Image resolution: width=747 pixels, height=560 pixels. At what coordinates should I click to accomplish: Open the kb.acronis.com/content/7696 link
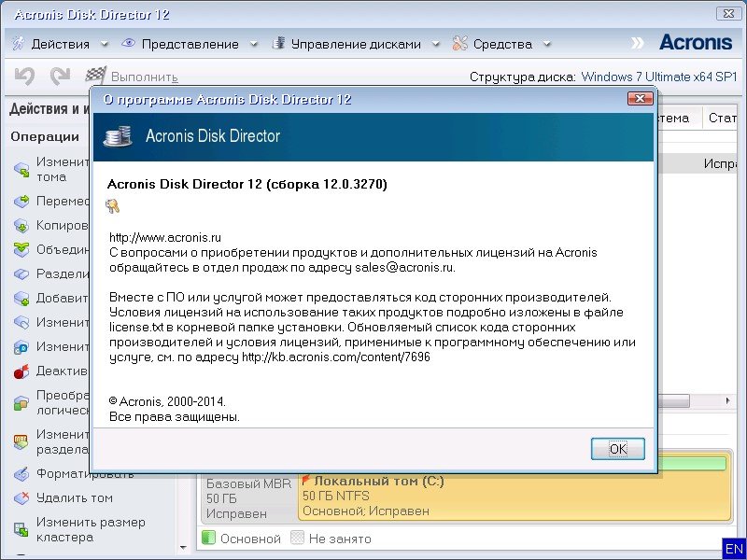point(336,357)
